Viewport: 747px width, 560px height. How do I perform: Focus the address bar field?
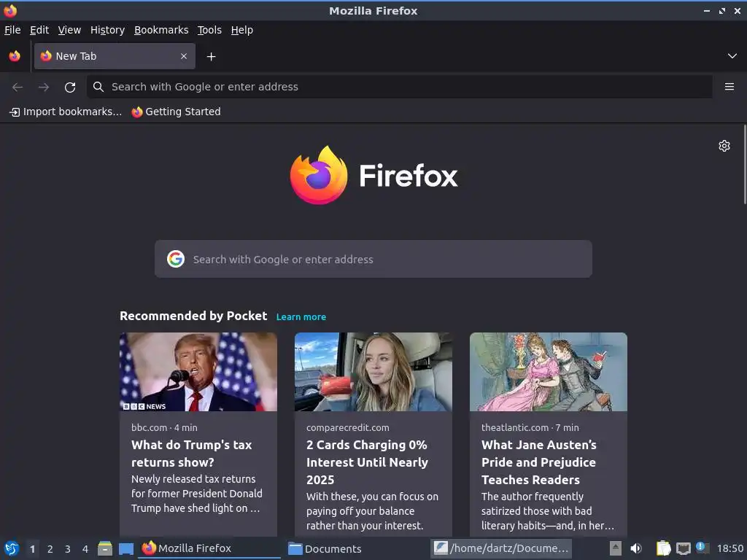coord(400,87)
